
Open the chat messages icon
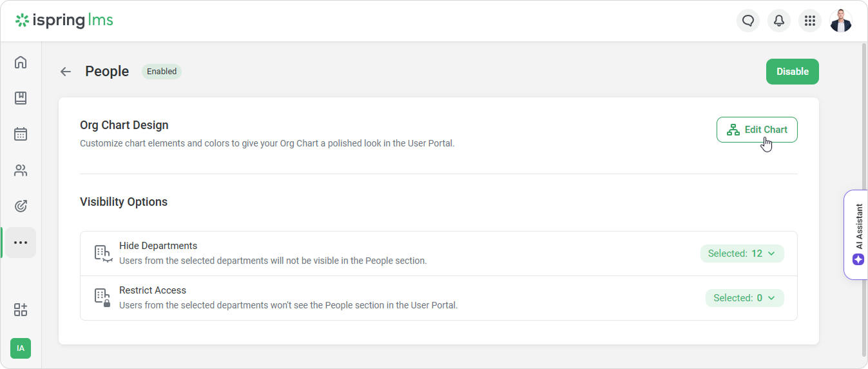point(748,21)
